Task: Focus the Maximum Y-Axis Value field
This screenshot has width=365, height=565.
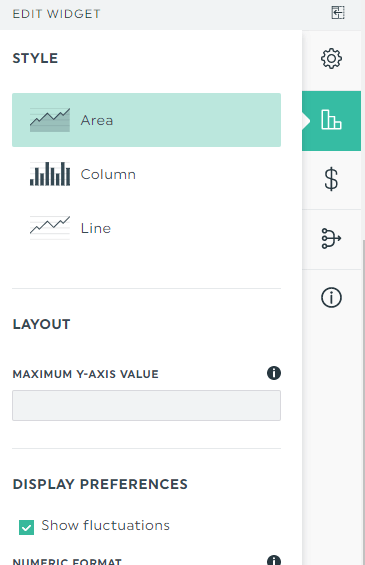Action: point(146,405)
